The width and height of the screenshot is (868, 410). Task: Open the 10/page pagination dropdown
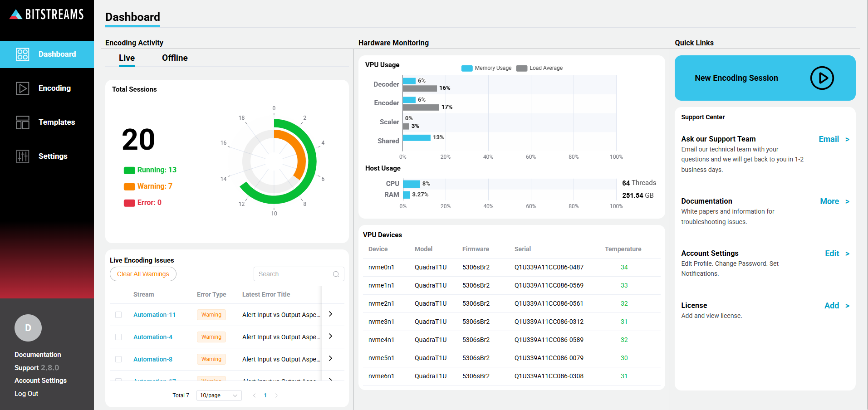tap(219, 395)
